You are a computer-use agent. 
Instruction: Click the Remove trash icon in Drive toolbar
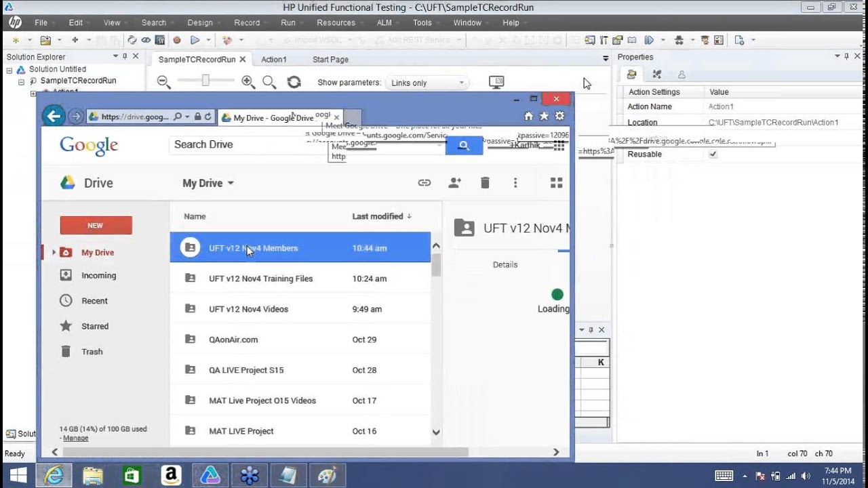tap(485, 182)
